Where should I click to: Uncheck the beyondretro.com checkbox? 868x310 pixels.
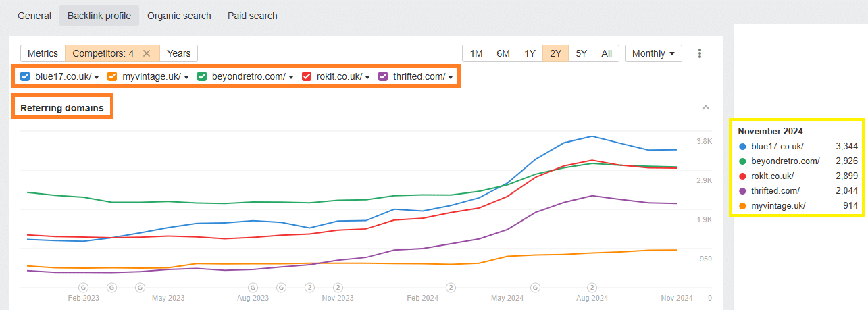click(x=202, y=76)
